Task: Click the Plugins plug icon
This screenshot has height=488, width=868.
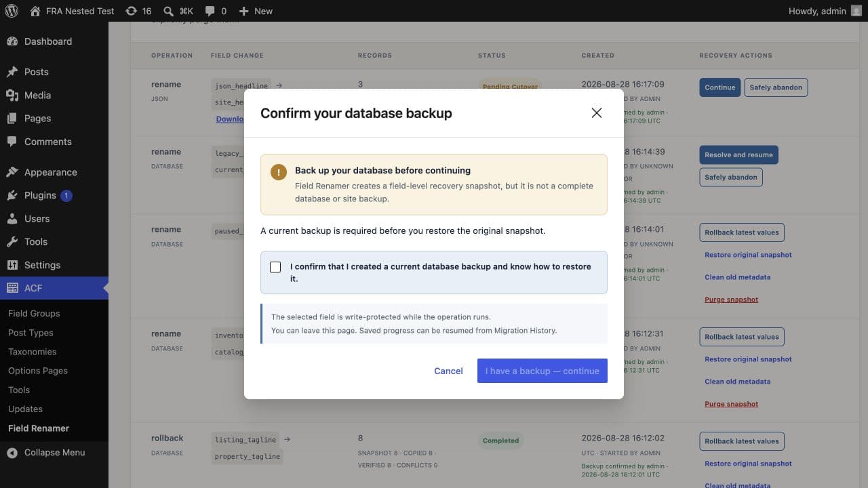Action: pyautogui.click(x=12, y=195)
